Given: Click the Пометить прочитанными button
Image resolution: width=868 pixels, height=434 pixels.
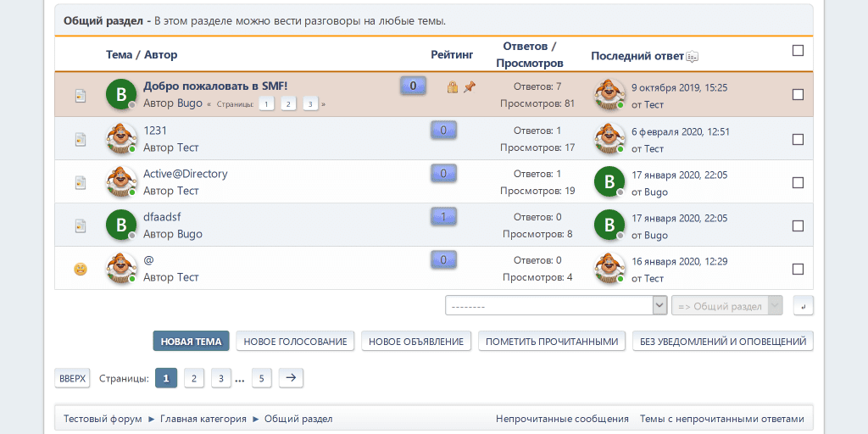Looking at the screenshot, I should (552, 342).
